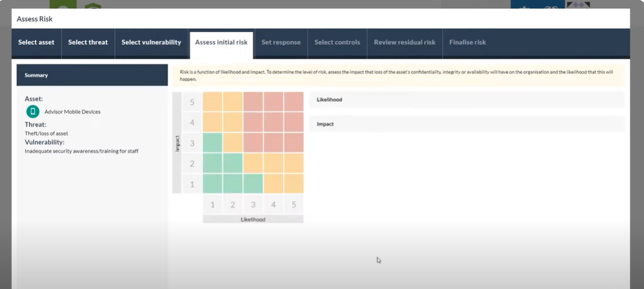Screen dimensions: 644x289
Task: Open the Set response tab
Action: 281,42
